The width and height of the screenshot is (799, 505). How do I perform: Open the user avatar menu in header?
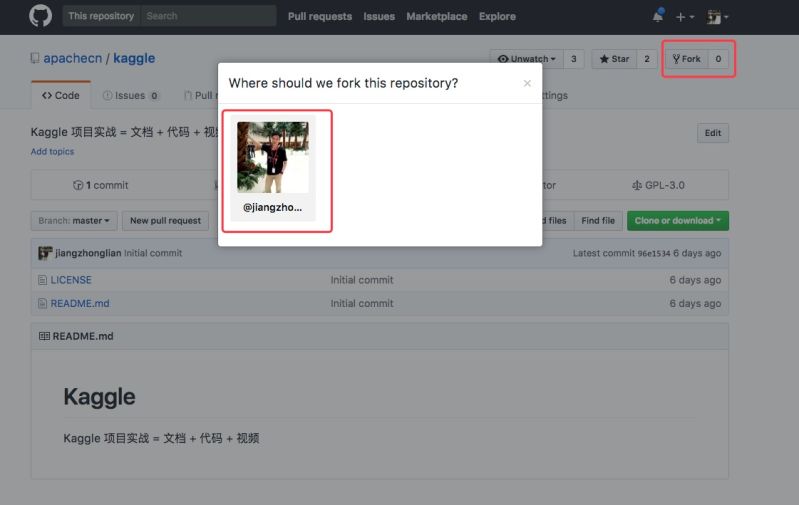tap(717, 17)
